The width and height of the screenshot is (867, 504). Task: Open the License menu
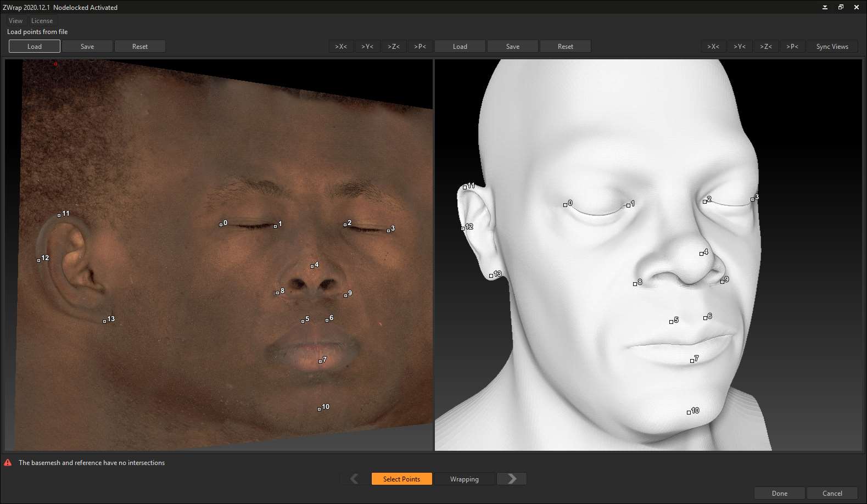point(42,21)
